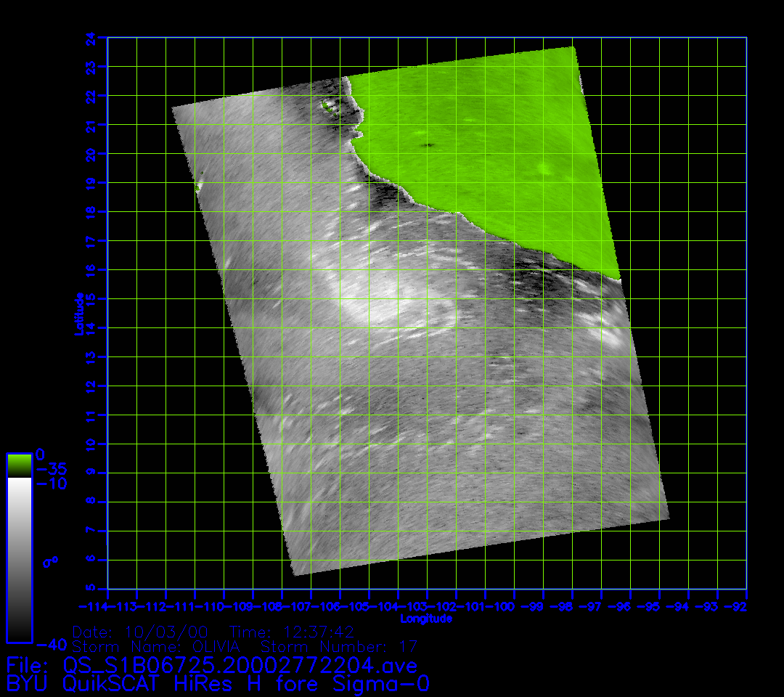Viewport: 784px width, 697px height.
Task: Click the small offshore islands near the coast
Action: (332, 108)
